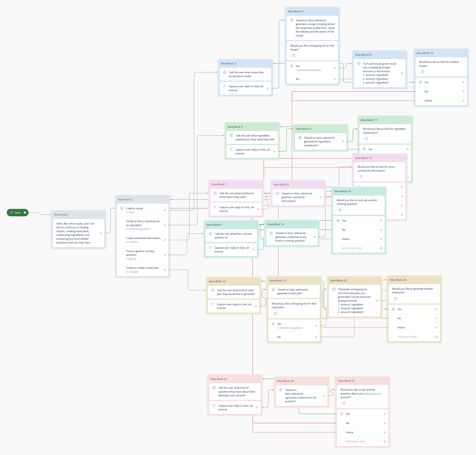Click add-port circle beside 'Add button label' in tan New Block 20
This screenshot has width=476, height=455.
(437, 337)
